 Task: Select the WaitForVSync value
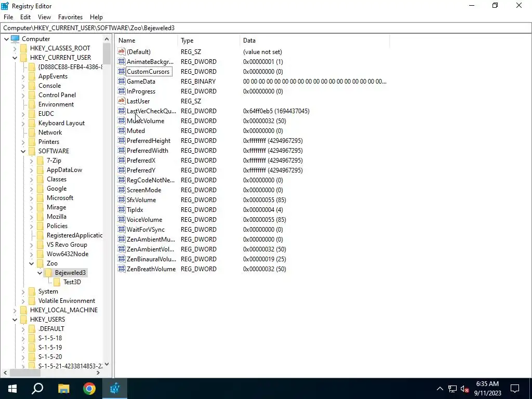[145, 229]
